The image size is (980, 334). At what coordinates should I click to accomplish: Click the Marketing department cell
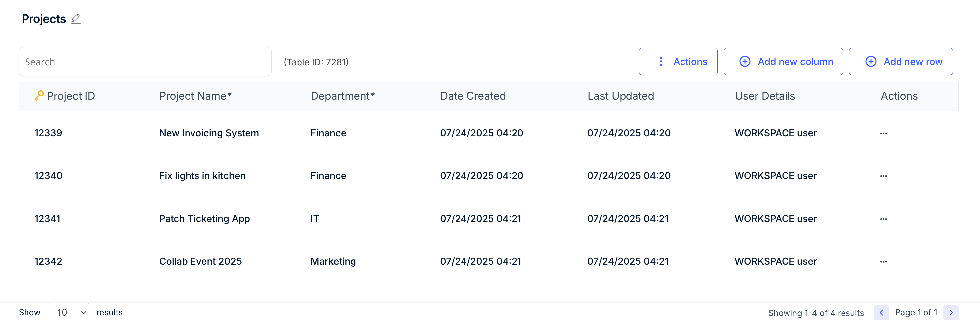[x=333, y=261]
